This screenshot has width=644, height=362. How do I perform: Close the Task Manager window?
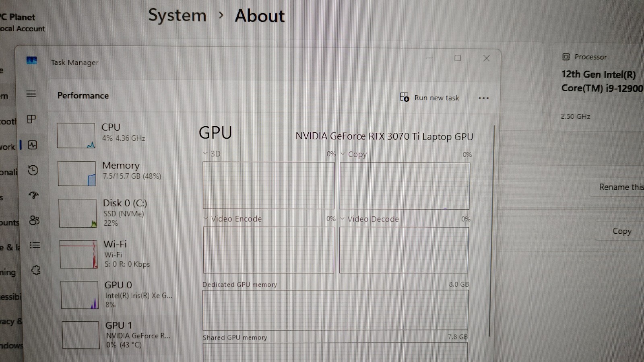click(486, 58)
